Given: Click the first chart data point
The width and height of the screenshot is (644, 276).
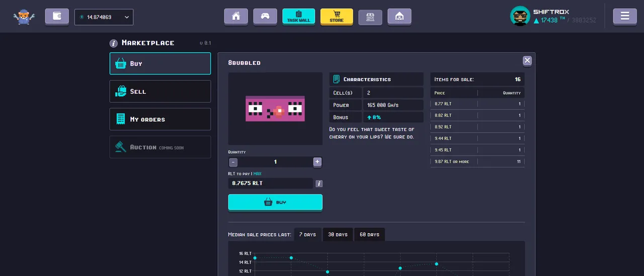Looking at the screenshot, I should click(x=255, y=258).
